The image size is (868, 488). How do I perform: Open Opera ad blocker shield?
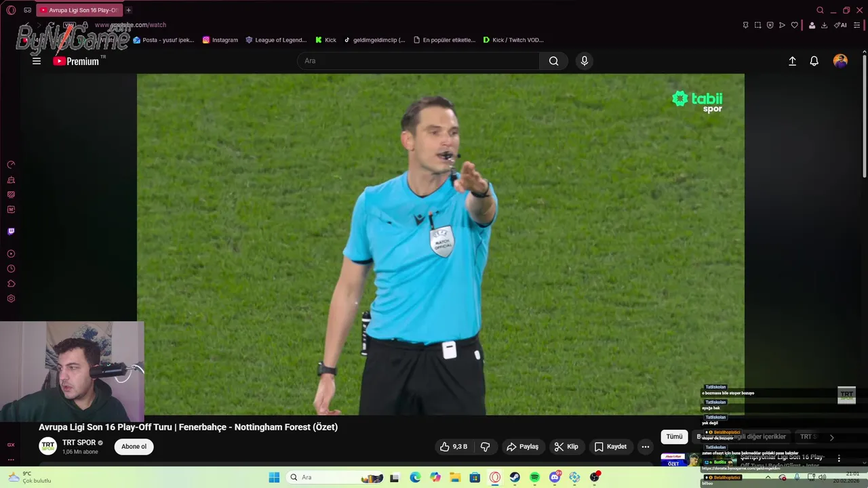(770, 25)
